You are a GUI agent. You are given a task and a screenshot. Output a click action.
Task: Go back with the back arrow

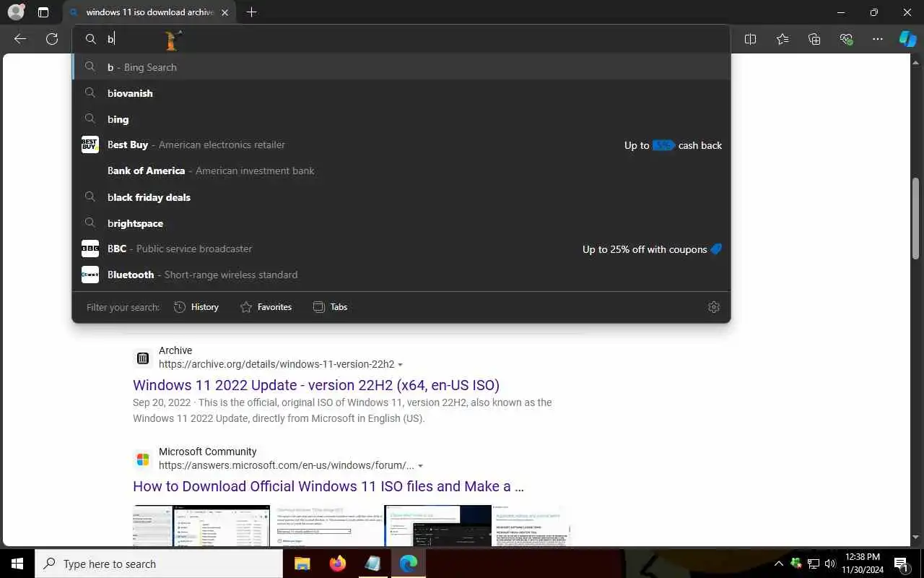pyautogui.click(x=20, y=39)
